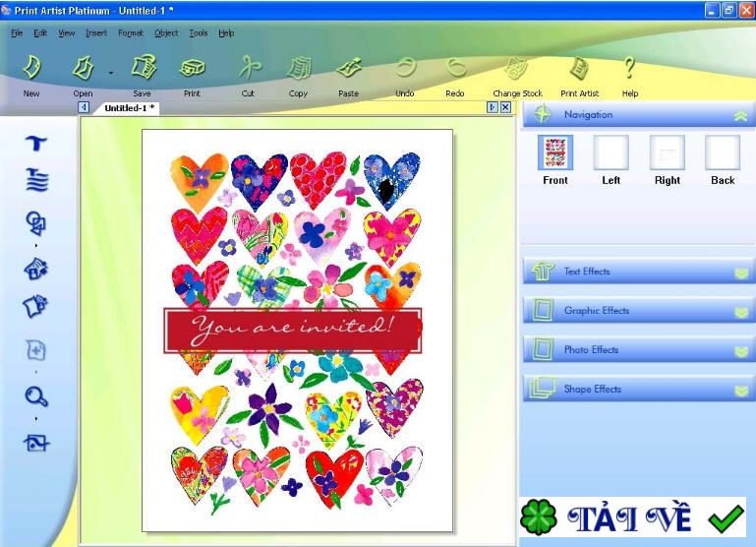Click the New document toolbar icon

pos(31,68)
